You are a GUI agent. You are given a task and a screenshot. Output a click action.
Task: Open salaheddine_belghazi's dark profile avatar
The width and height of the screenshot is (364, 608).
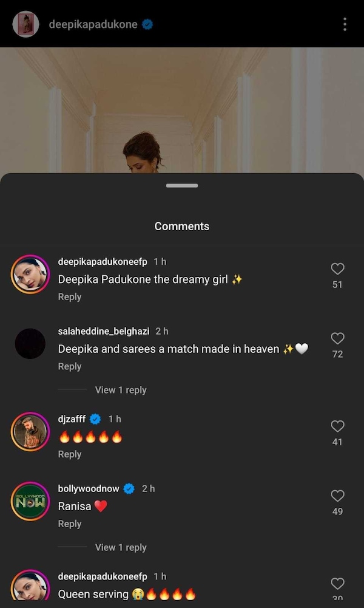[x=30, y=344]
